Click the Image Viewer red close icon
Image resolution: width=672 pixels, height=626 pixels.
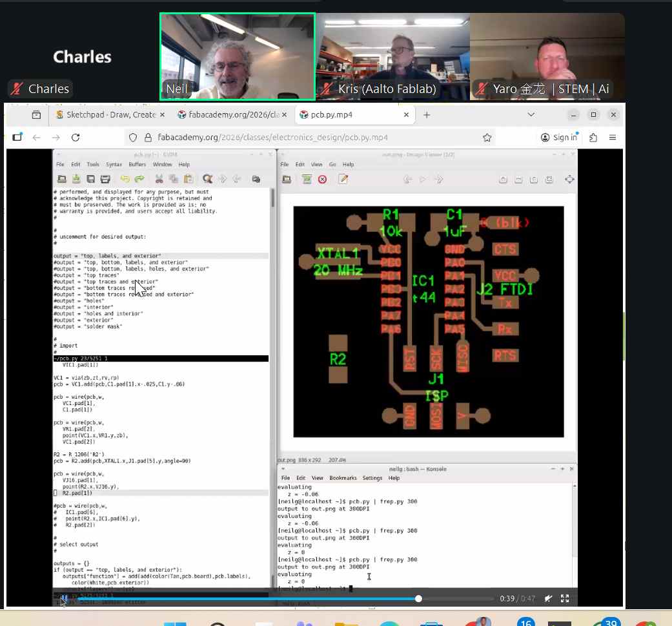coord(322,179)
